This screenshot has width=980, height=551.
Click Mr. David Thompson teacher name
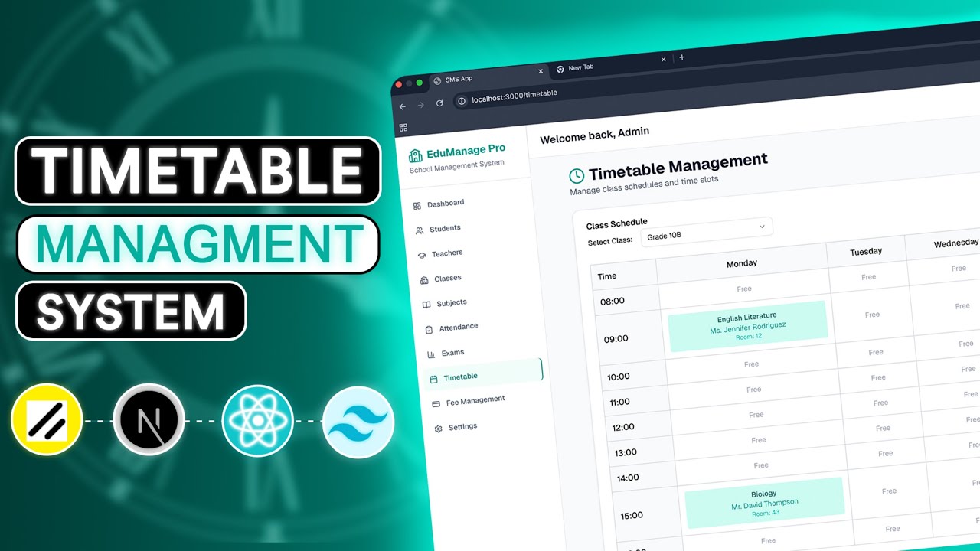coord(765,504)
